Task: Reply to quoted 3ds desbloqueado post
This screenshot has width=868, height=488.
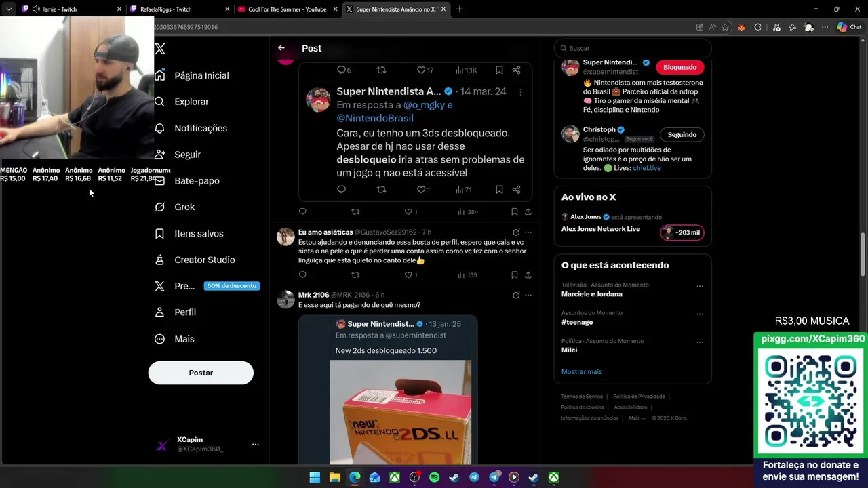Action: click(x=341, y=190)
